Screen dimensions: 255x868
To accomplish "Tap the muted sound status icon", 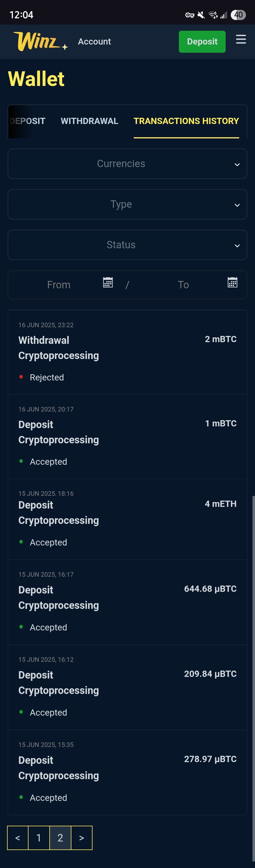I will tap(201, 15).
